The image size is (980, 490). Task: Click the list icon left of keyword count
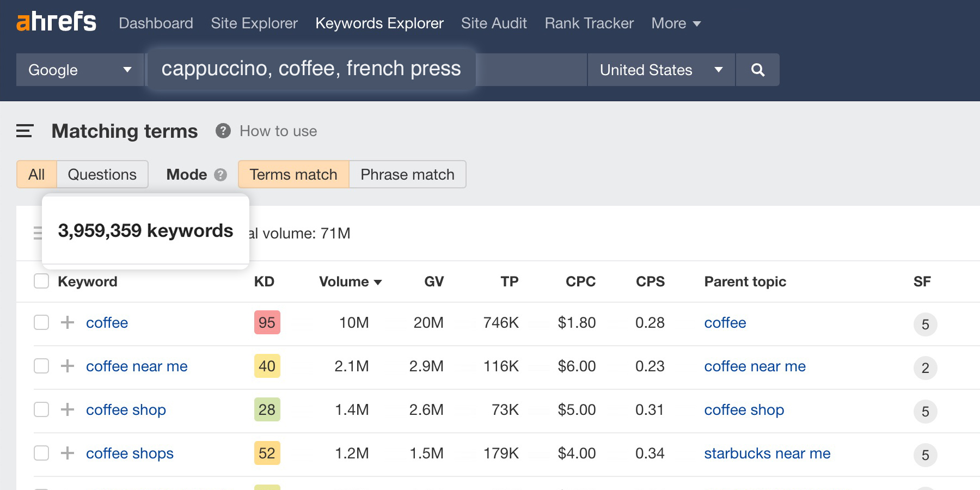[36, 233]
